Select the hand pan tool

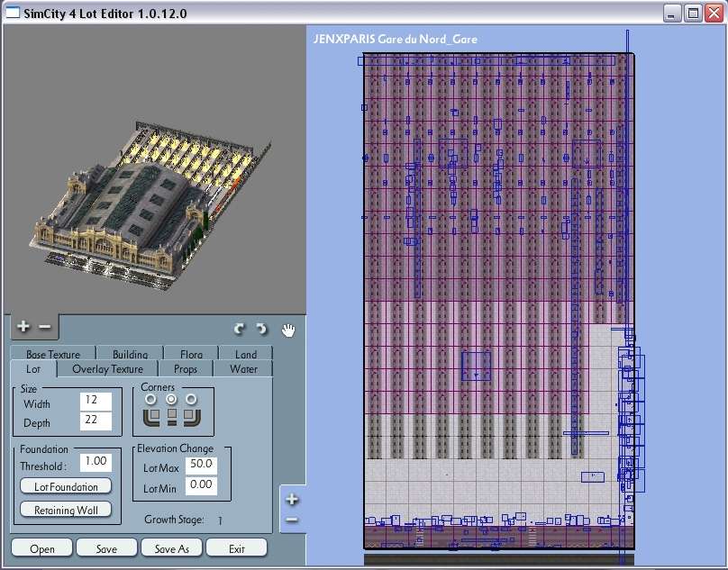tap(288, 330)
